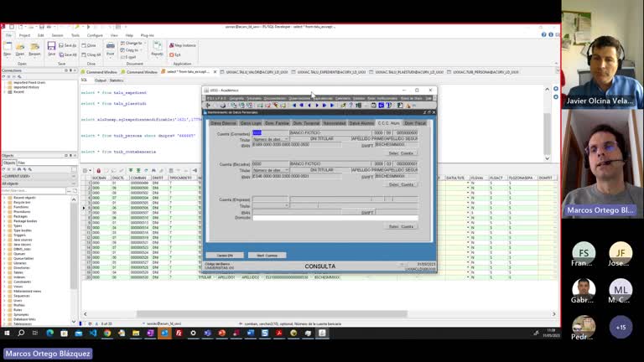Select the Sequences tree item
This screenshot has width=644, height=362.
pos(21,296)
